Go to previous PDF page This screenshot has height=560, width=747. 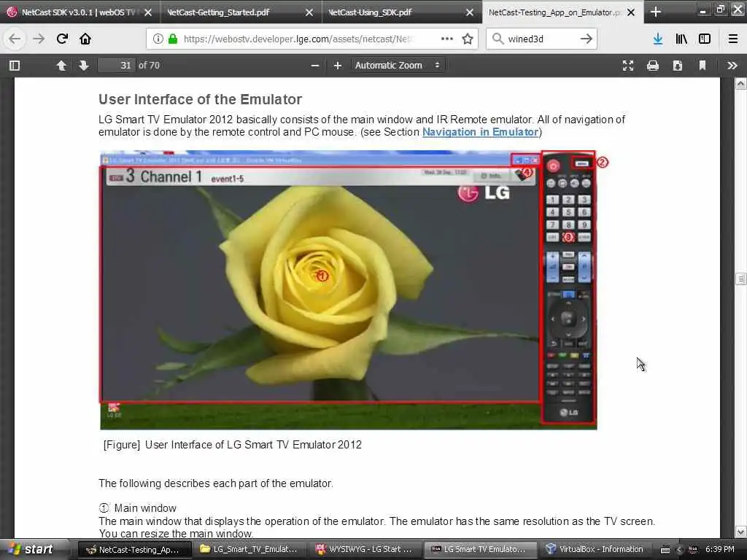click(x=61, y=65)
